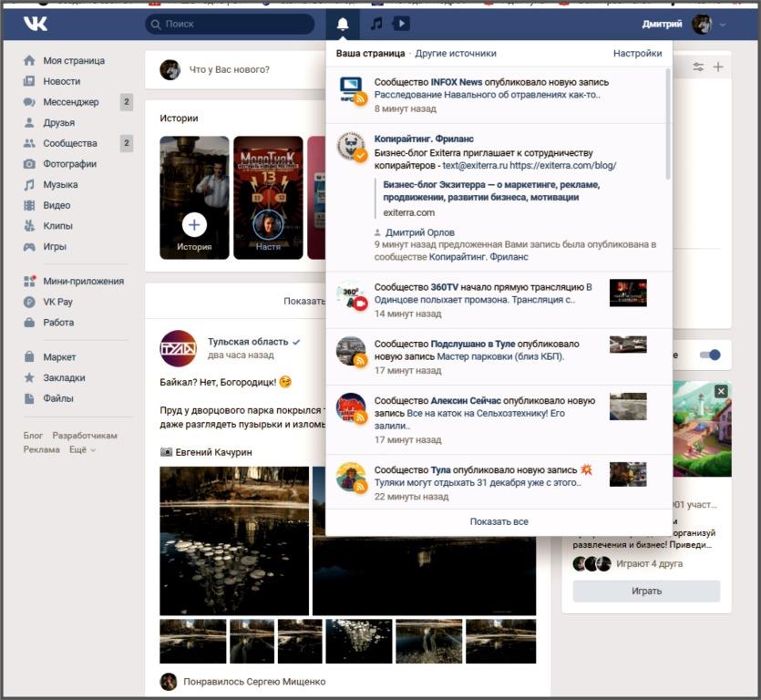Viewport: 761px width, 700px height.
Task: Open the text@exiterra.ru link
Action: pyautogui.click(x=475, y=166)
